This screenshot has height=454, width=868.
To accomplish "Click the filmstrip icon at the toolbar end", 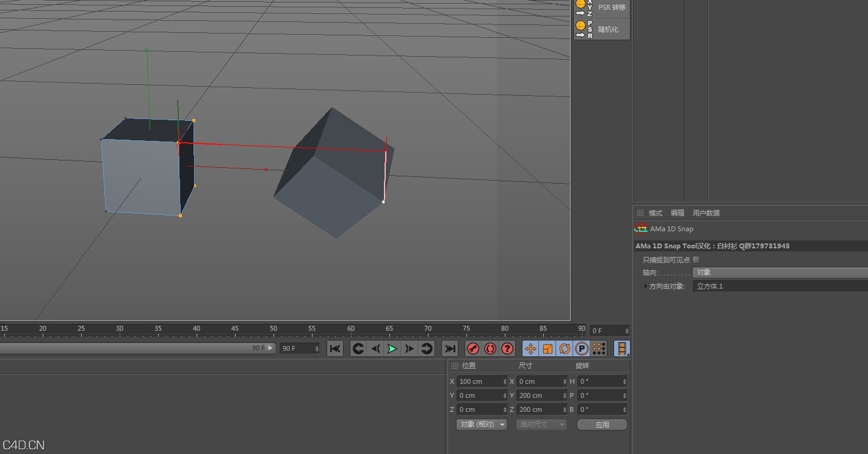I will pyautogui.click(x=622, y=348).
